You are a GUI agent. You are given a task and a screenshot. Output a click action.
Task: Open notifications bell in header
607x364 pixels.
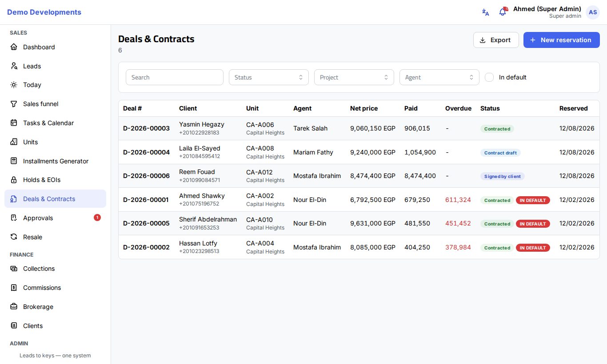(x=503, y=12)
